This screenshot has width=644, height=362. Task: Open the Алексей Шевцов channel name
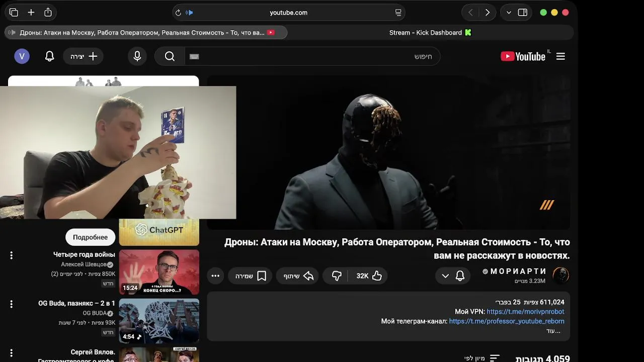coord(84,264)
